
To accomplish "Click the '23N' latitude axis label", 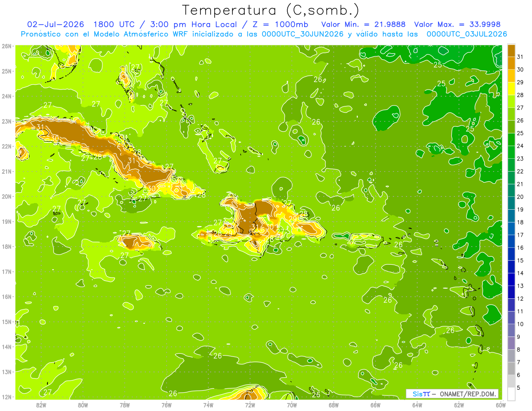I will click(7, 121).
